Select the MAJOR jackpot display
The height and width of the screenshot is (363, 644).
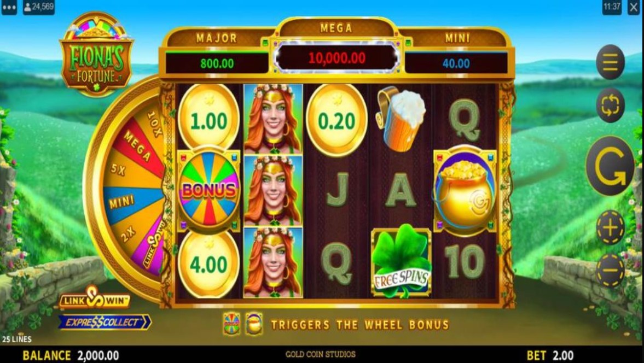[x=217, y=63]
